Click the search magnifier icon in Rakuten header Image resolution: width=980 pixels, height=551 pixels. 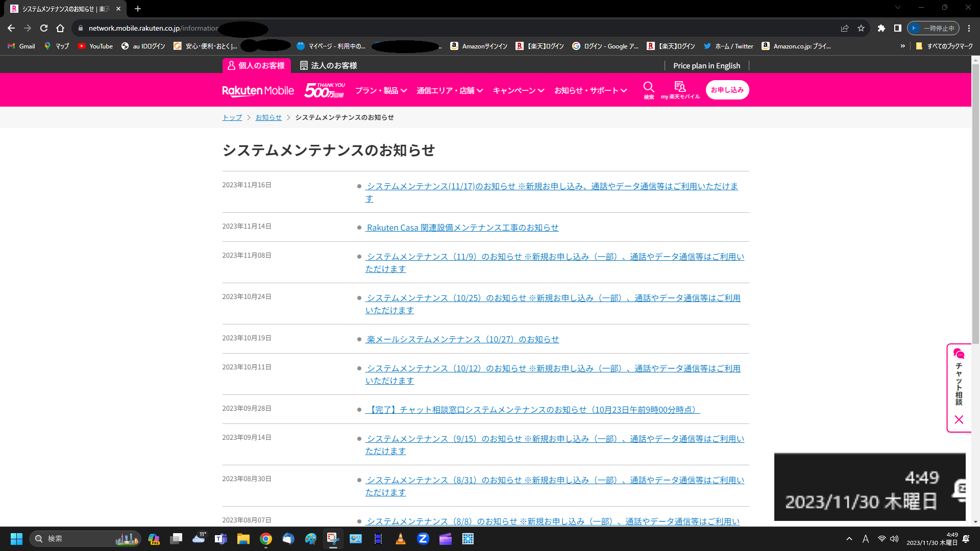point(648,87)
